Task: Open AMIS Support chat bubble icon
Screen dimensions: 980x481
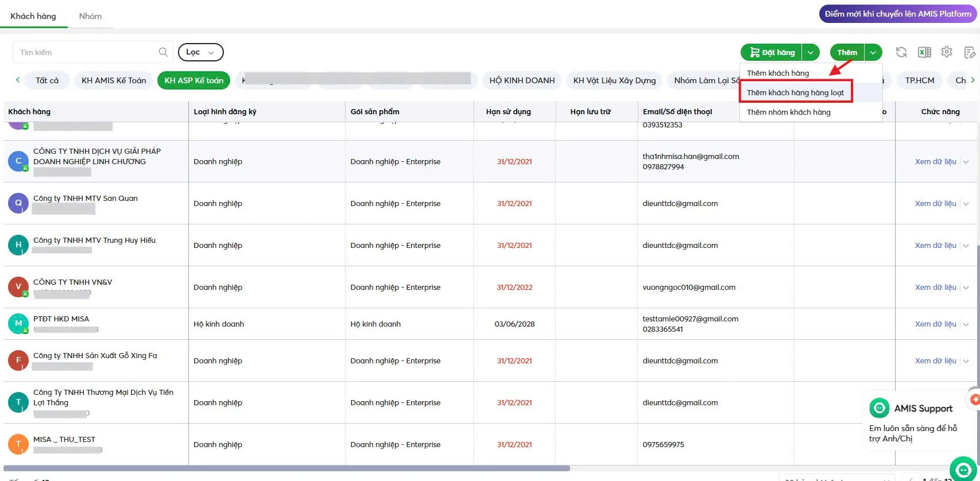Action: 964,469
